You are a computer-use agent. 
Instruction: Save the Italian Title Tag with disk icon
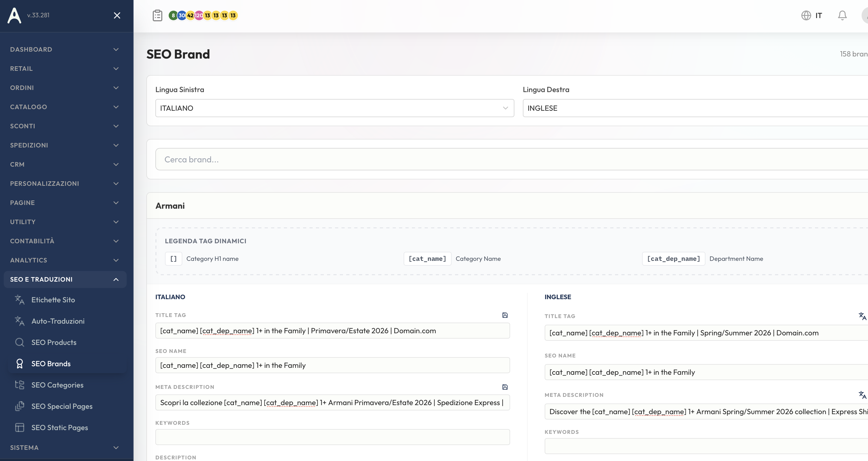pyautogui.click(x=505, y=315)
